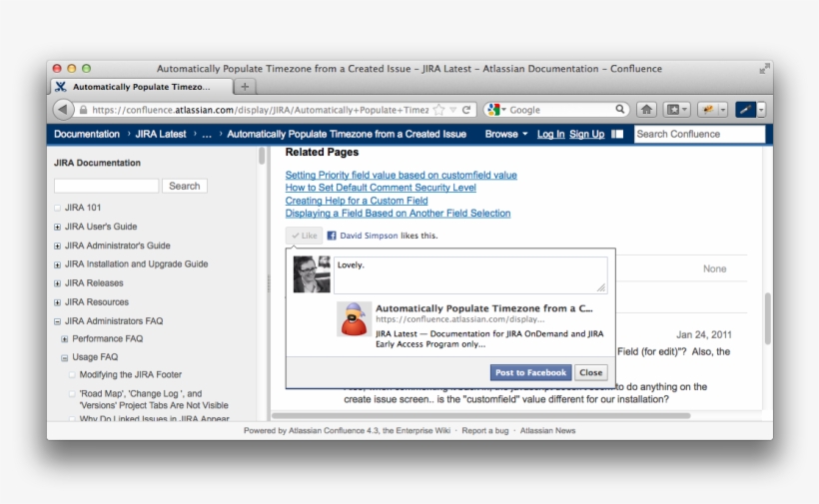Open Creating Help for a Custom Field link
This screenshot has width=819, height=504.
[357, 201]
